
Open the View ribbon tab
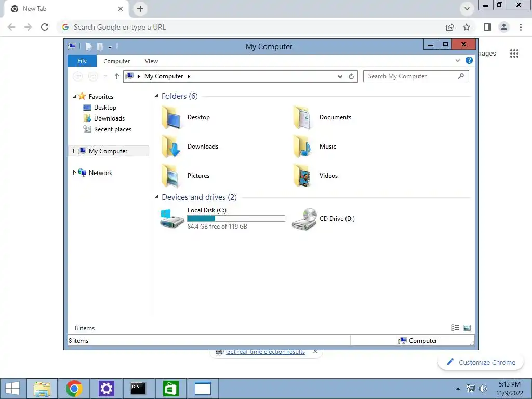[151, 61]
